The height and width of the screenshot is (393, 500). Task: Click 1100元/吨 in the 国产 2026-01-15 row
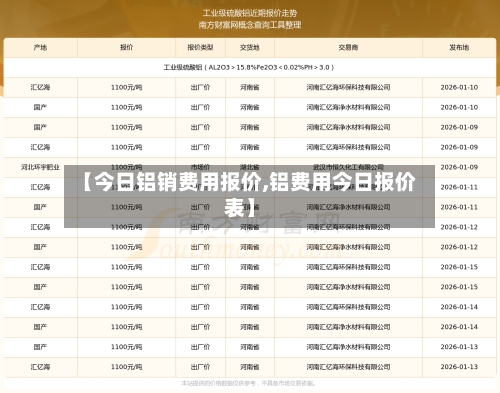[126, 287]
